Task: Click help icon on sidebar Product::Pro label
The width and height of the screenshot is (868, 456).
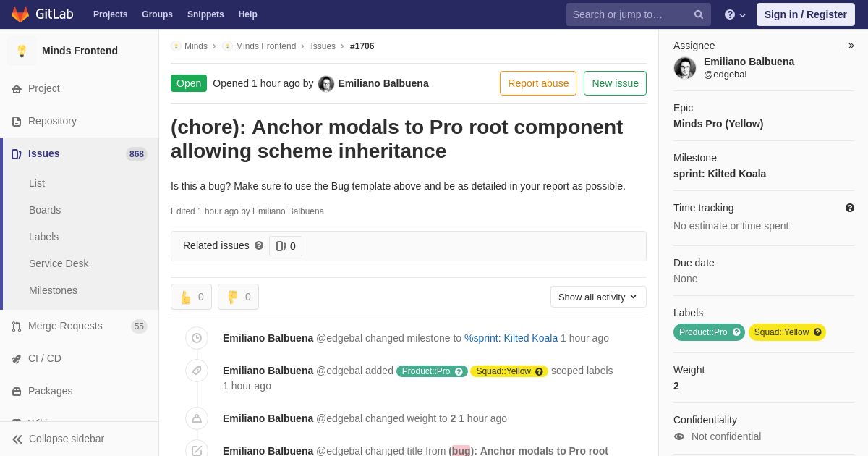Action: tap(736, 332)
